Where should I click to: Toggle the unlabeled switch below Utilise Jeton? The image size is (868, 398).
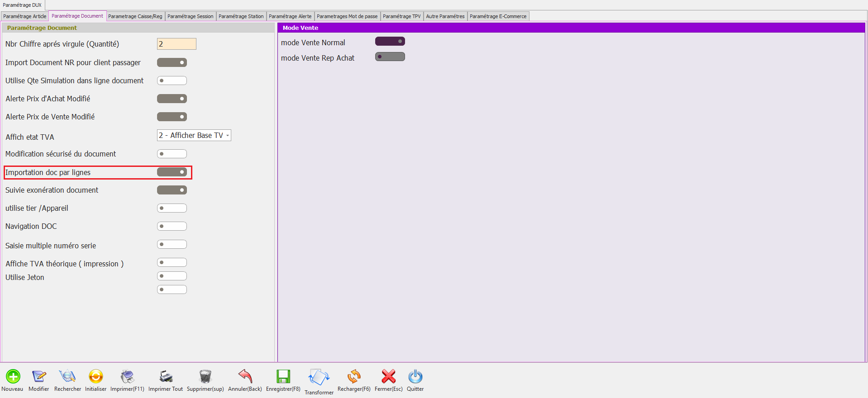[172, 289]
